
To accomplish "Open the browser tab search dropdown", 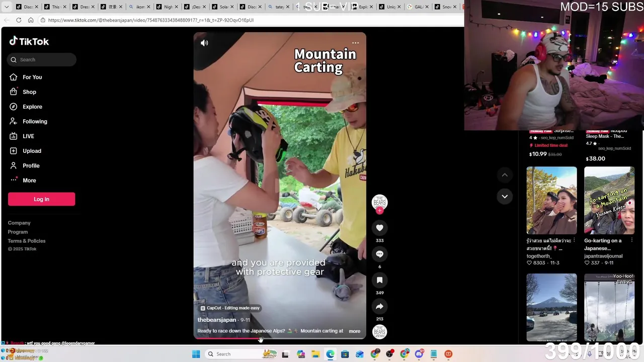I will click(x=7, y=7).
